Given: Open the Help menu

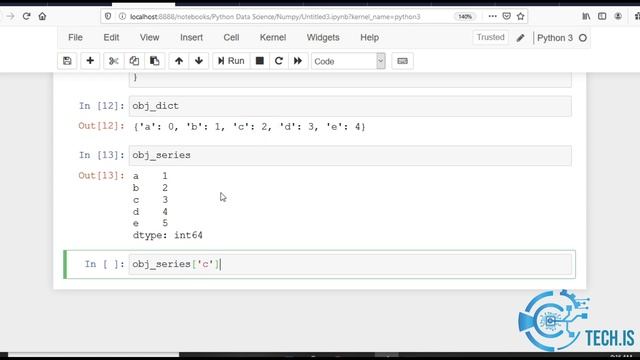Looking at the screenshot, I should click(369, 38).
